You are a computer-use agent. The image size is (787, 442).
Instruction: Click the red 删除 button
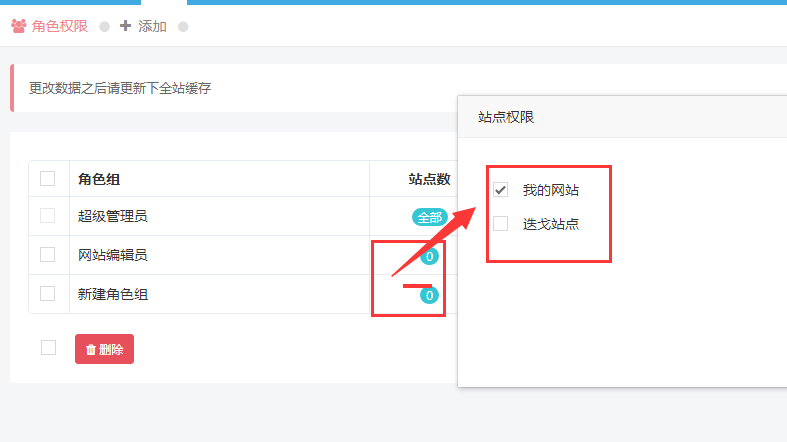(104, 349)
